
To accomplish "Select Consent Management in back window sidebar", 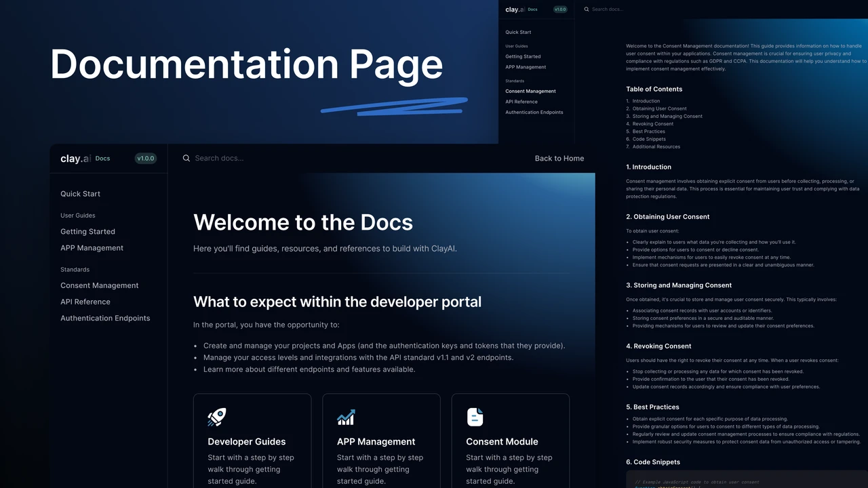I will 530,91.
